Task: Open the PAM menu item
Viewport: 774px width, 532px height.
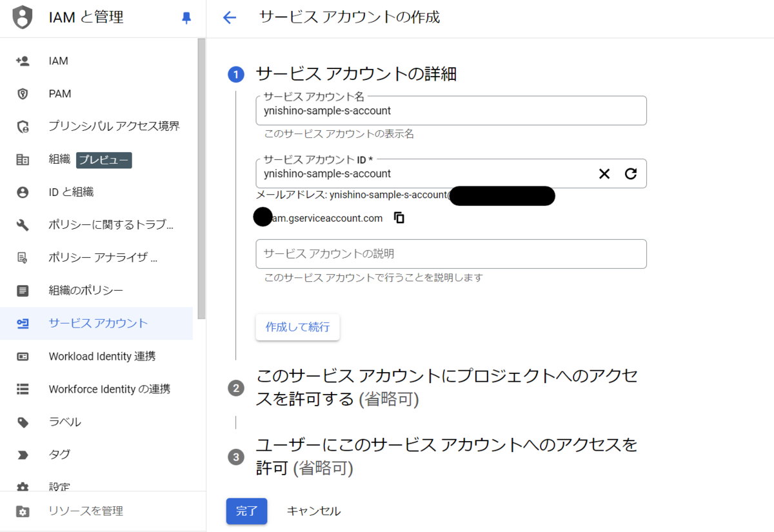Action: [x=97, y=94]
